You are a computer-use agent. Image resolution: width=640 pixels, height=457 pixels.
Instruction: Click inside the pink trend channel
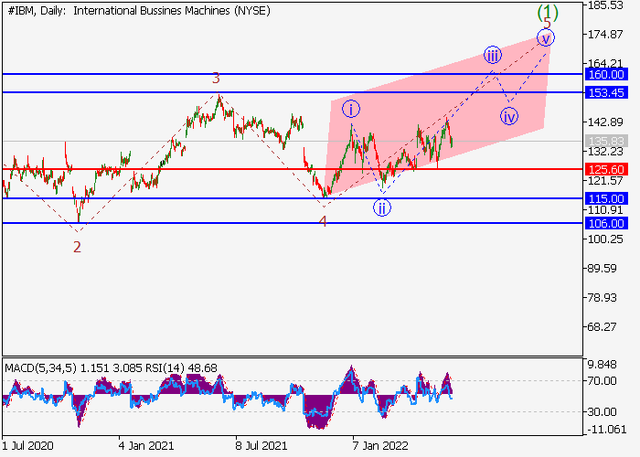[x=460, y=110]
